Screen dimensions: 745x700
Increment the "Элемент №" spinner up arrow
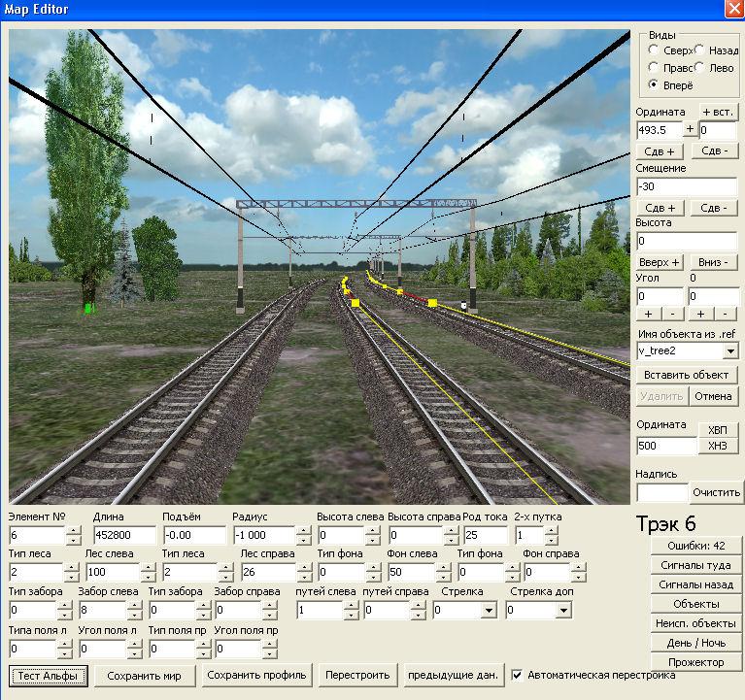74,530
